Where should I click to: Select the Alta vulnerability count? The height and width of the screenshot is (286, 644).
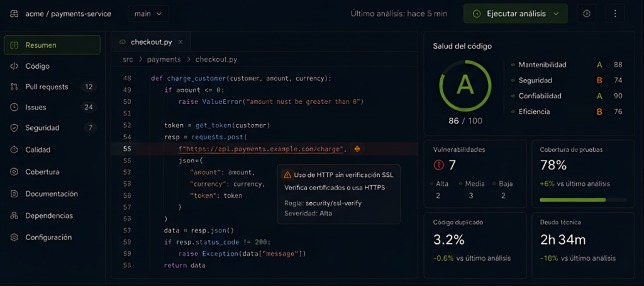438,195
